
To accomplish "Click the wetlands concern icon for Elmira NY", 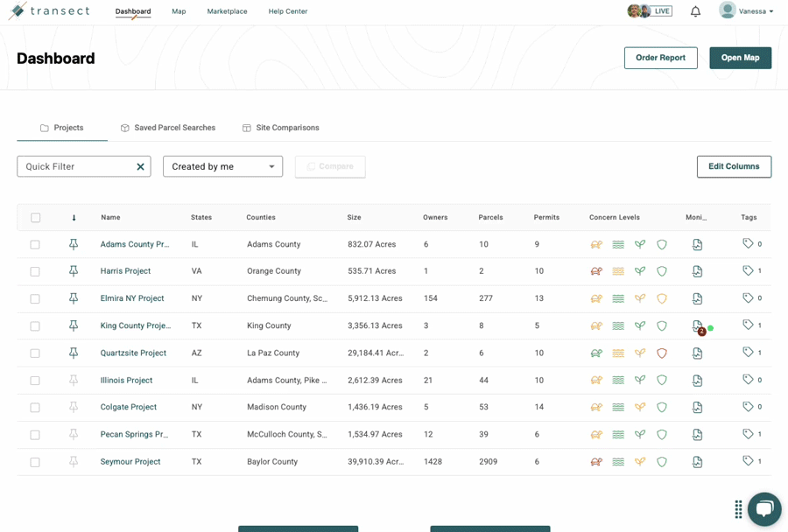I will pos(618,299).
